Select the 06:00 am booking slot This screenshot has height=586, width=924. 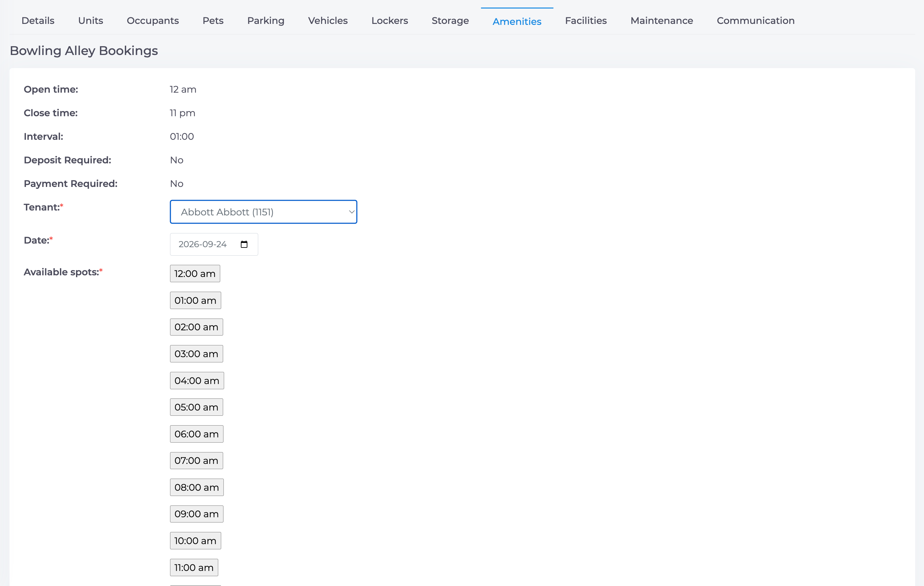(x=197, y=434)
